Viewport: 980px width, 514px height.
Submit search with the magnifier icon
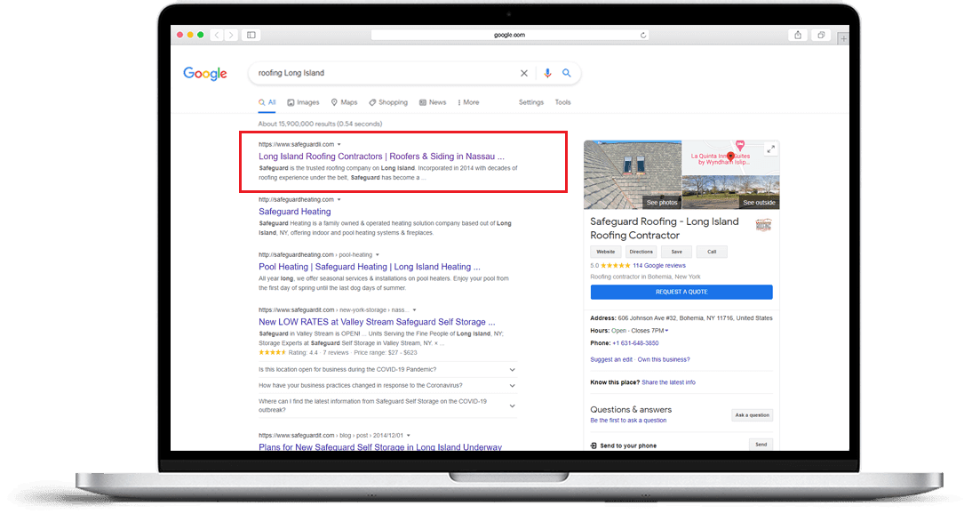[566, 73]
